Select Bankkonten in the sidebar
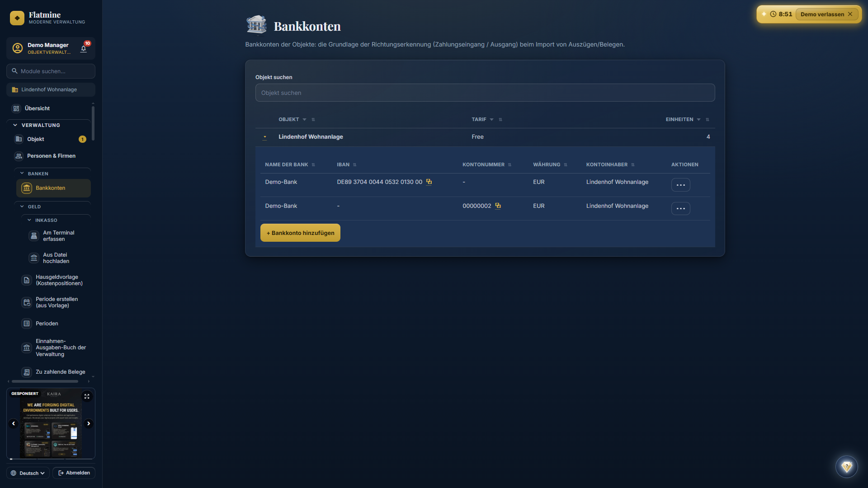The image size is (868, 488). tap(53, 188)
